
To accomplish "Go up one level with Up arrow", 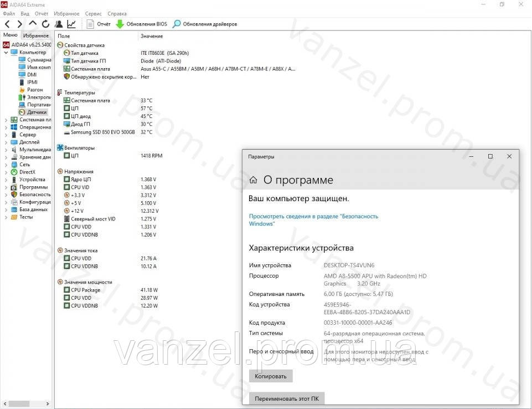I will (33, 23).
